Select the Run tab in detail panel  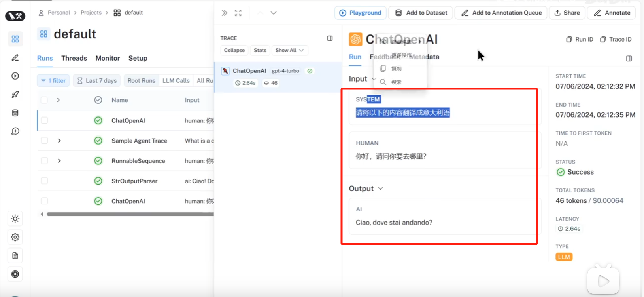click(x=355, y=57)
